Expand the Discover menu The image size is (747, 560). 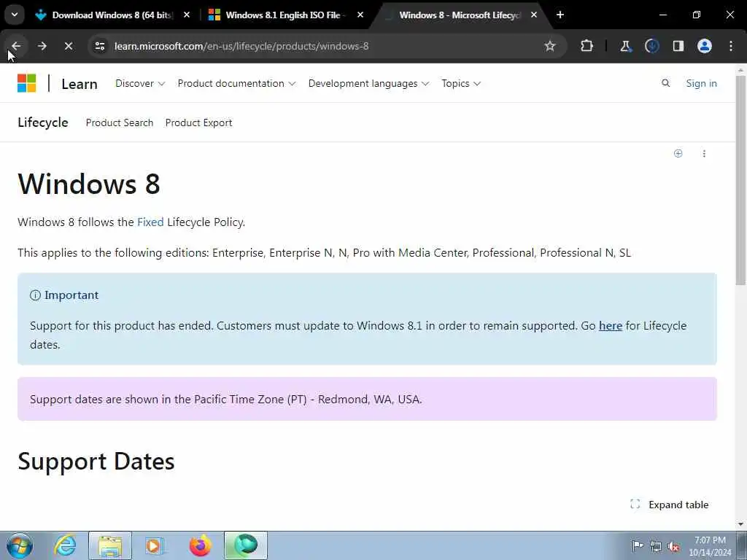point(140,83)
